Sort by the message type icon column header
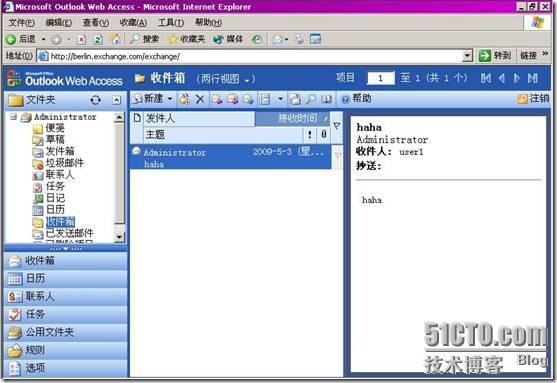This screenshot has height=383, width=557. (x=137, y=118)
